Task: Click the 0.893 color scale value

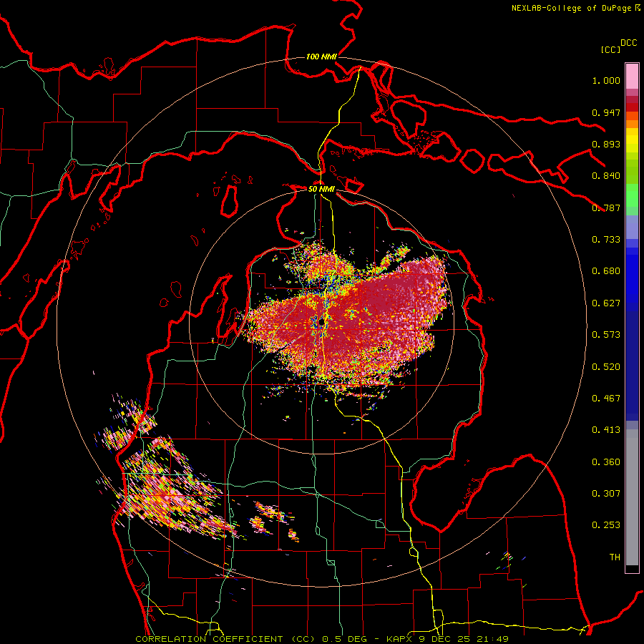Action: (606, 144)
